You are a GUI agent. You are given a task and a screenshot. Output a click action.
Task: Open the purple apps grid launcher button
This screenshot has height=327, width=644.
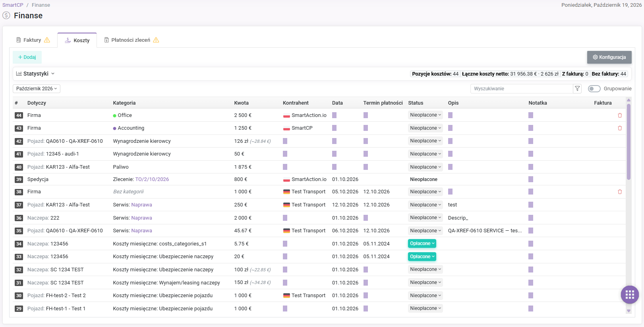click(630, 295)
